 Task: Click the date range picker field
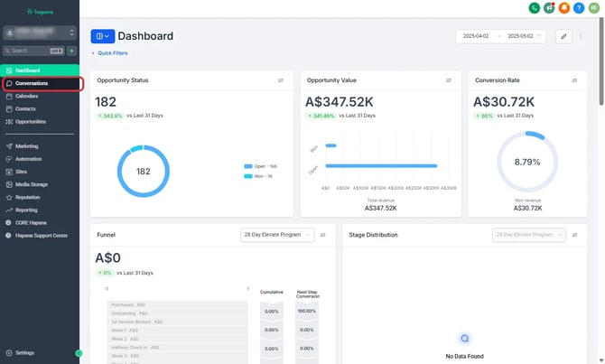(501, 36)
